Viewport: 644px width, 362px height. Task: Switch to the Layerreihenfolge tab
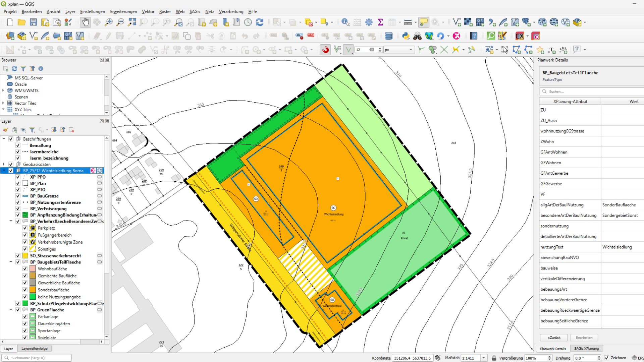click(34, 349)
